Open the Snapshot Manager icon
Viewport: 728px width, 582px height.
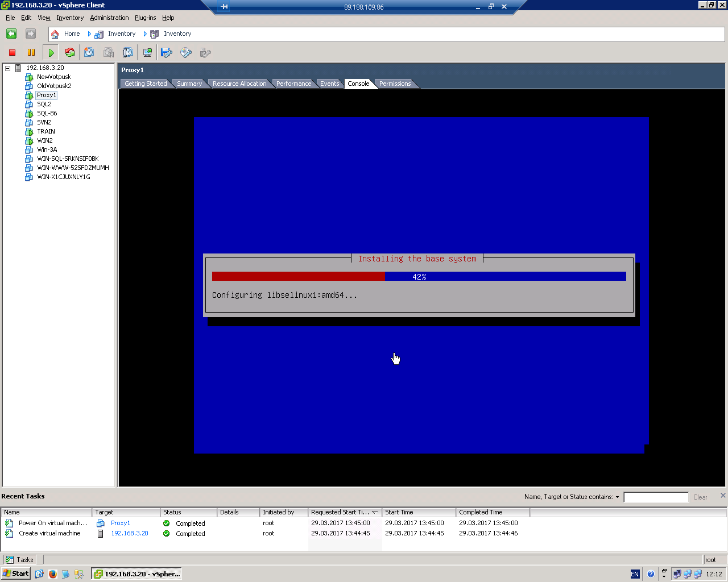[128, 53]
